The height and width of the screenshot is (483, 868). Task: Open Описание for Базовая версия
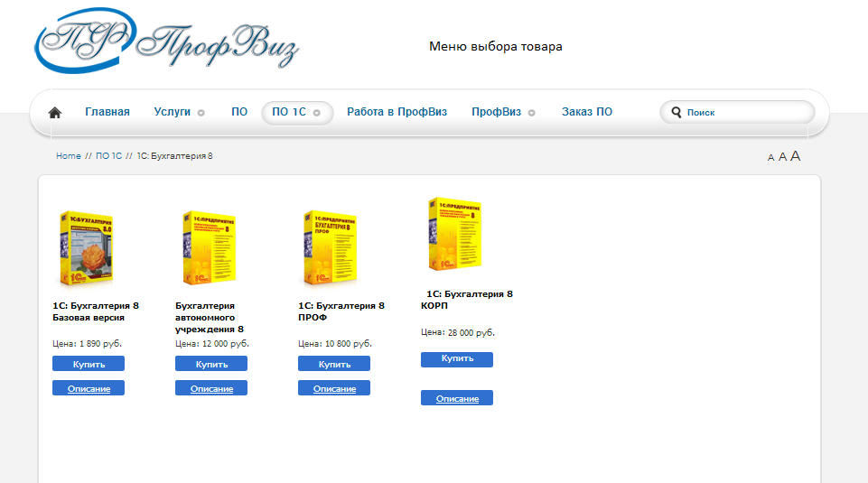(x=89, y=388)
